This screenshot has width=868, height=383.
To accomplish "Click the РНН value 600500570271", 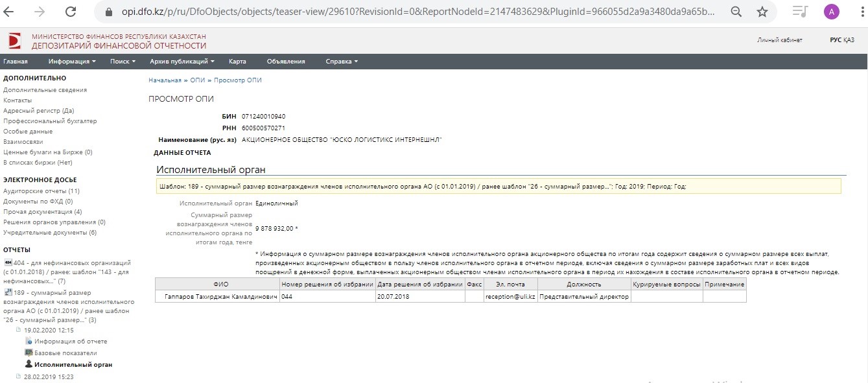I will tap(263, 128).
